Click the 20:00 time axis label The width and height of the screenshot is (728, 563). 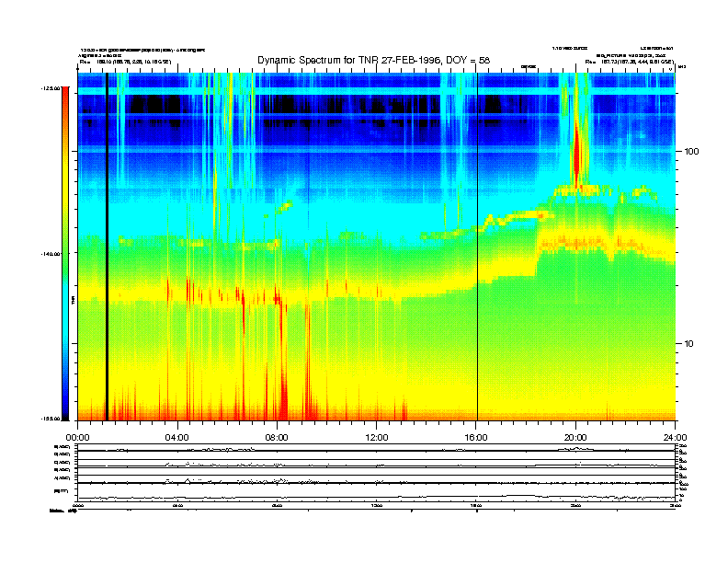click(x=575, y=438)
